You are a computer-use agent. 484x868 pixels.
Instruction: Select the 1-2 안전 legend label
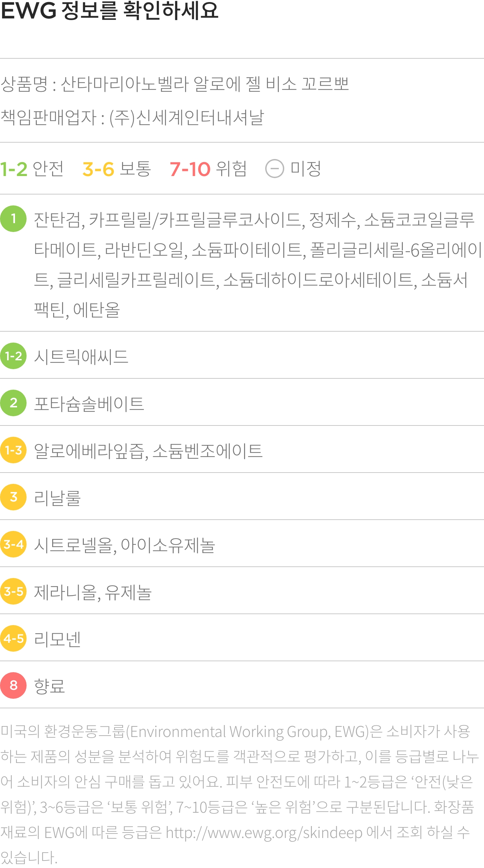[x=32, y=169]
